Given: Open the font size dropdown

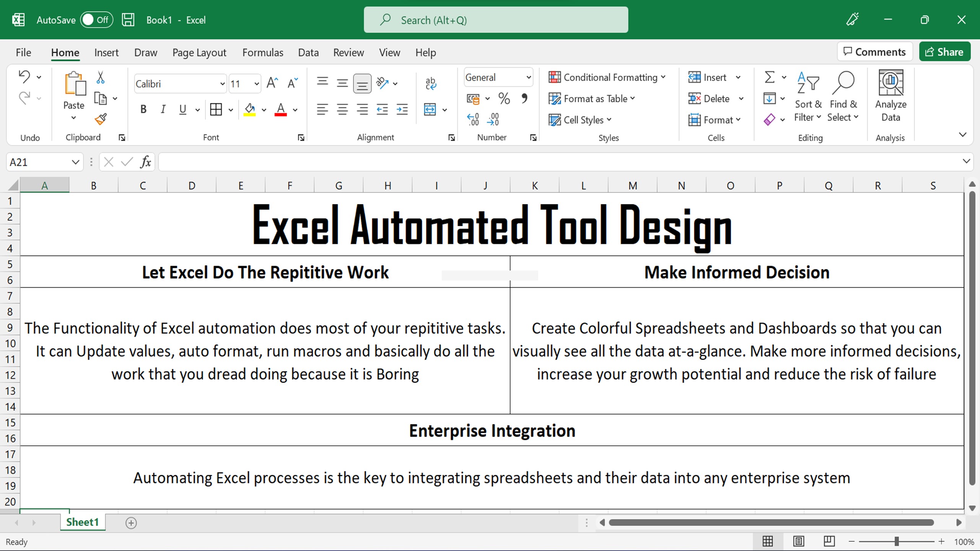Looking at the screenshot, I should (256, 84).
